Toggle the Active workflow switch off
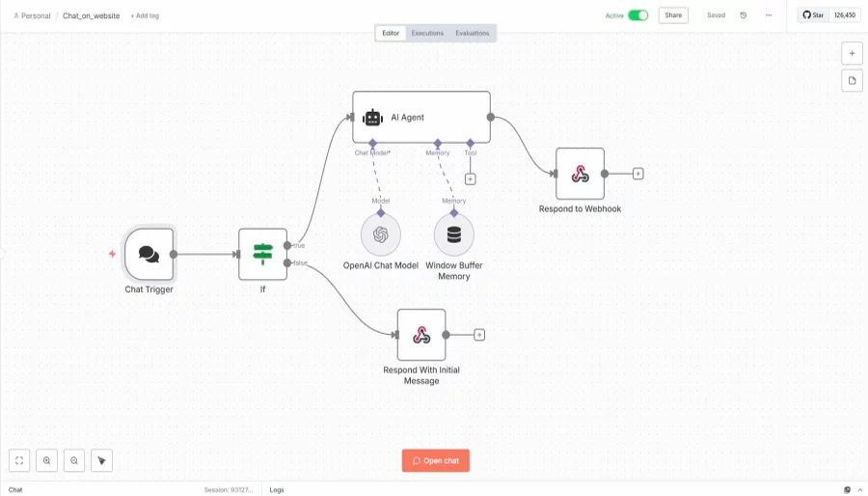The height and width of the screenshot is (496, 868). click(x=637, y=15)
